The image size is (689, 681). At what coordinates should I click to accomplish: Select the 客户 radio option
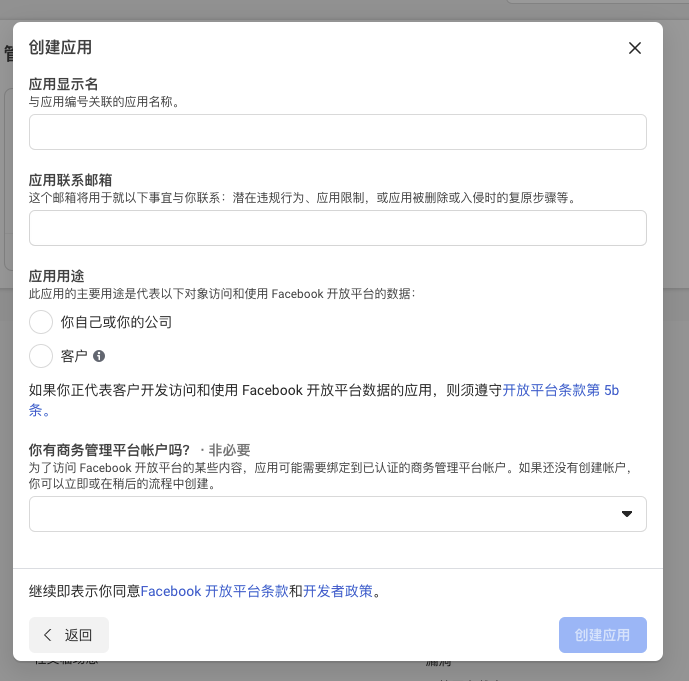[x=41, y=356]
